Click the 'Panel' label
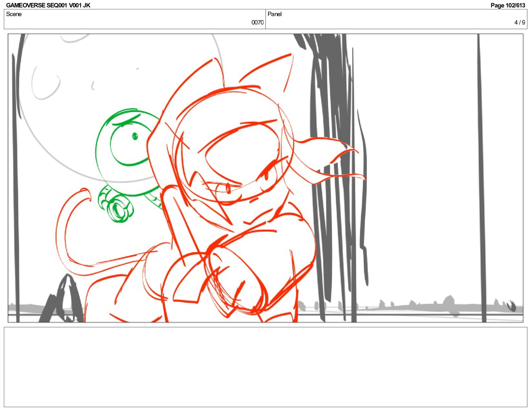532x411 pixels. (274, 14)
